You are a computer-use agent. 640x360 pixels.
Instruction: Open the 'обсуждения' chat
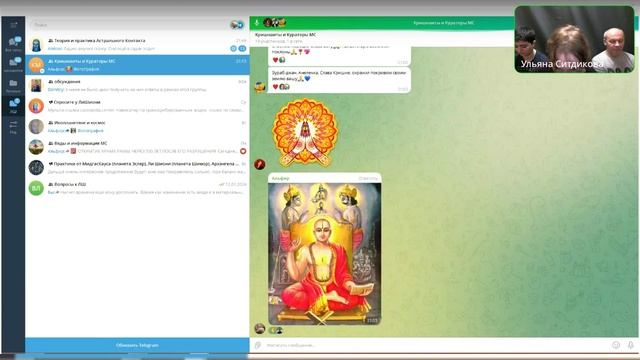click(137, 85)
